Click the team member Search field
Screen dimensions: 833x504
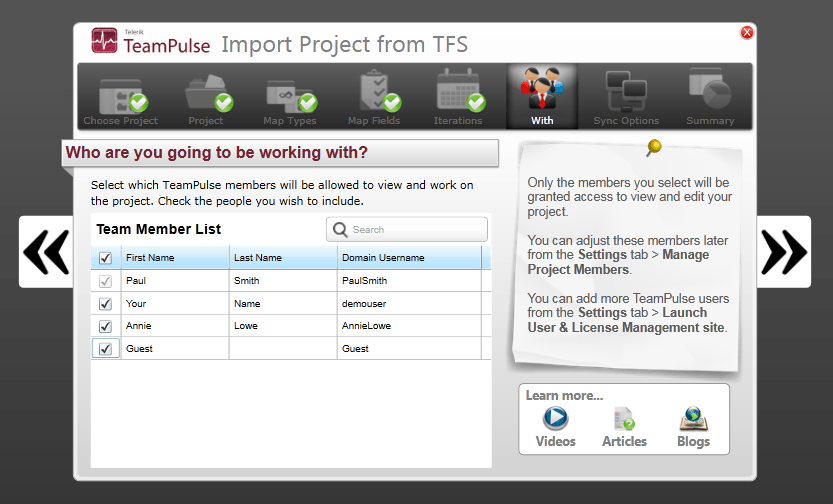[x=407, y=229]
